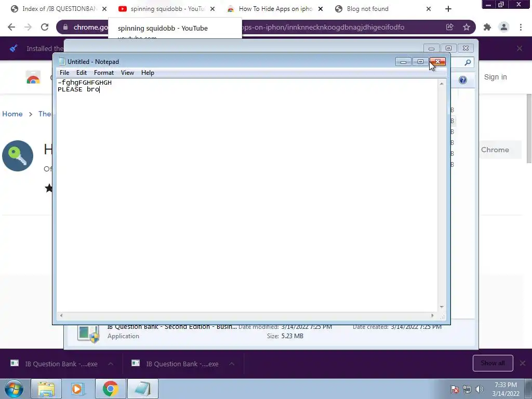This screenshot has width=532, height=399.
Task: Open Notepad from the taskbar
Action: point(143,389)
